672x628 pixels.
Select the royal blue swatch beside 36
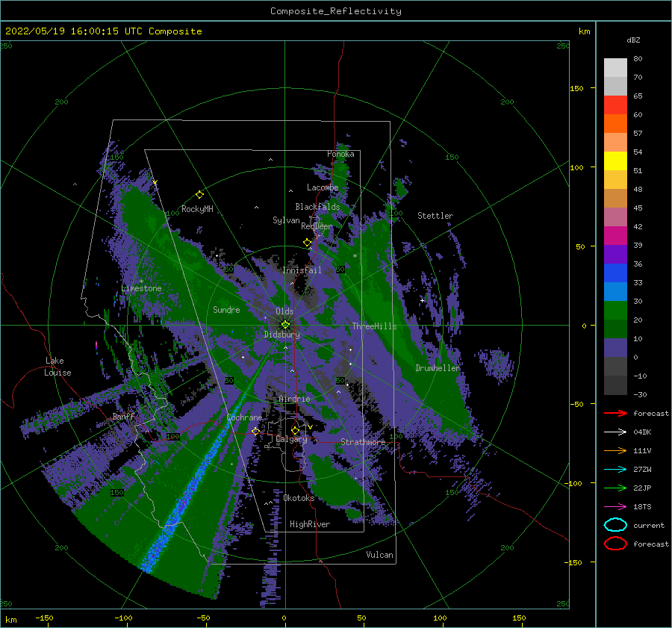(615, 273)
